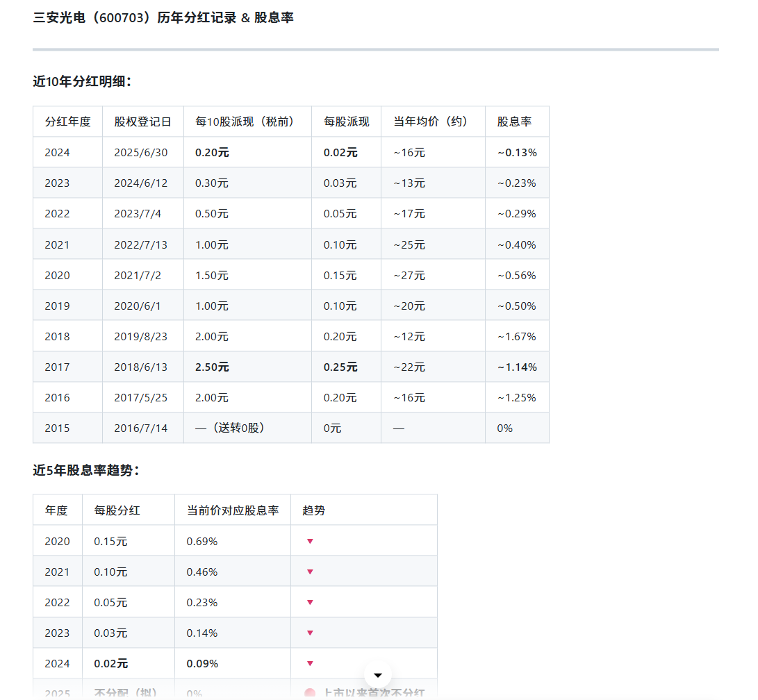
Task: Click the date 2017/5/25
Action: [x=140, y=398]
